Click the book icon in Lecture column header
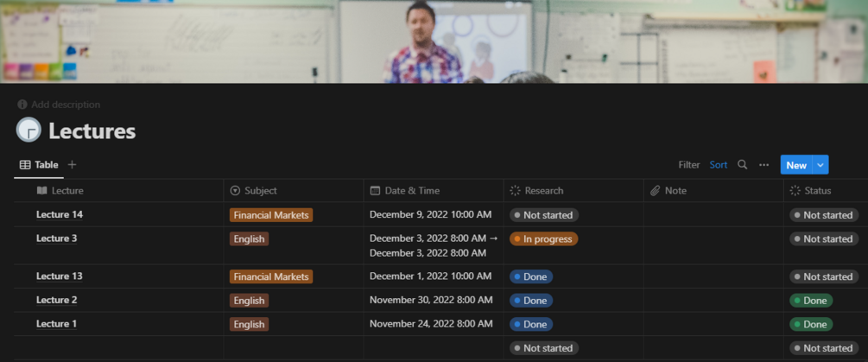The width and height of the screenshot is (868, 362). click(42, 191)
